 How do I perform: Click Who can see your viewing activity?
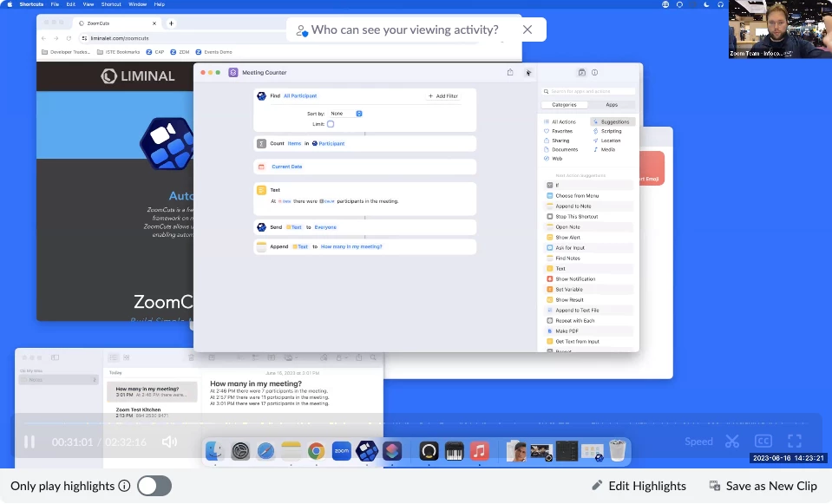point(404,29)
